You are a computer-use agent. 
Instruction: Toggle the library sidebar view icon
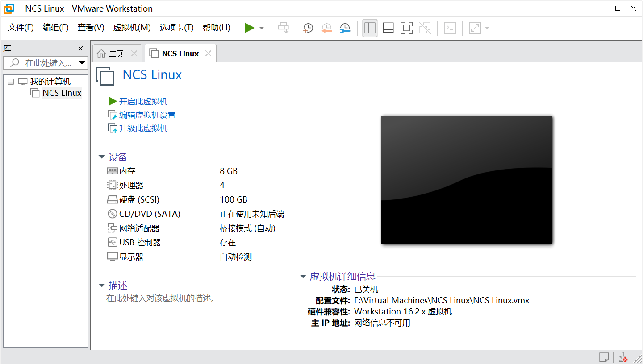[370, 28]
